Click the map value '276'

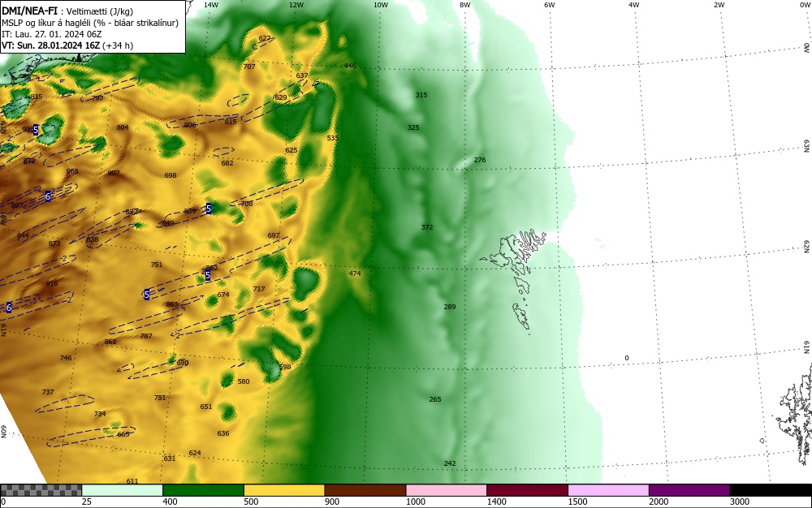480,160
